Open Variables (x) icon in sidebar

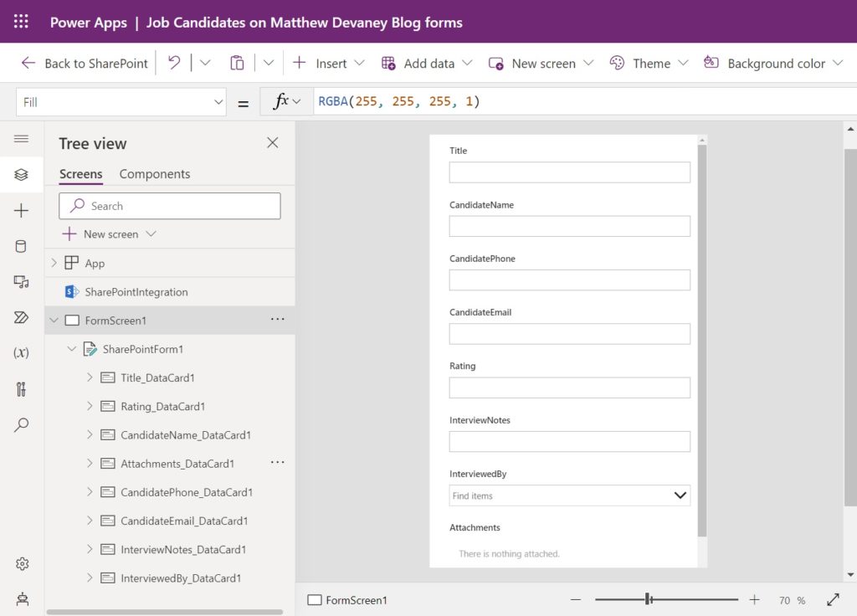pyautogui.click(x=21, y=352)
